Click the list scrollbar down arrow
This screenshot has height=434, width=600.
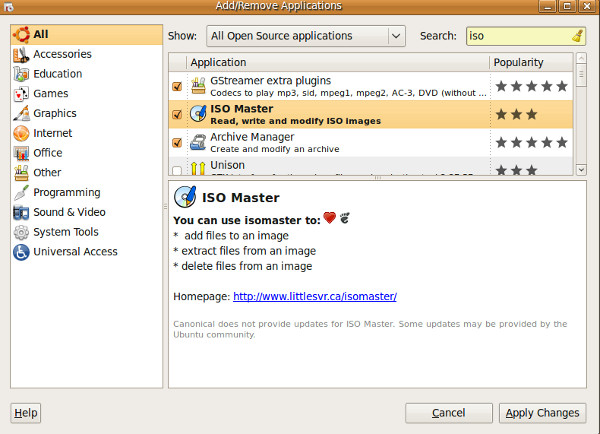pos(581,170)
